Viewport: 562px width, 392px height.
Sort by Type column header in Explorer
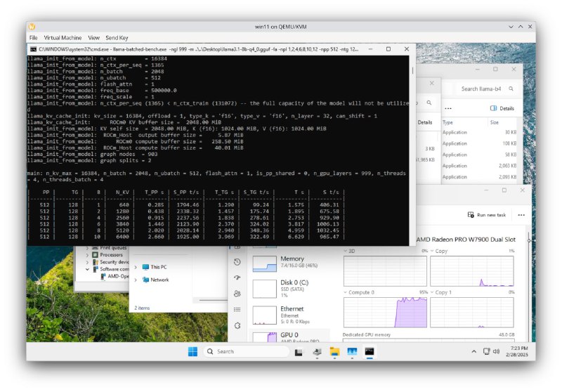(x=447, y=122)
